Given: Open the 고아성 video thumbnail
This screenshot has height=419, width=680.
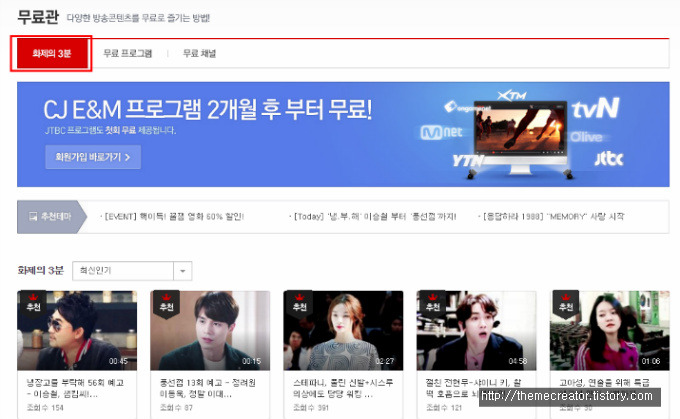Looking at the screenshot, I should point(610,331).
